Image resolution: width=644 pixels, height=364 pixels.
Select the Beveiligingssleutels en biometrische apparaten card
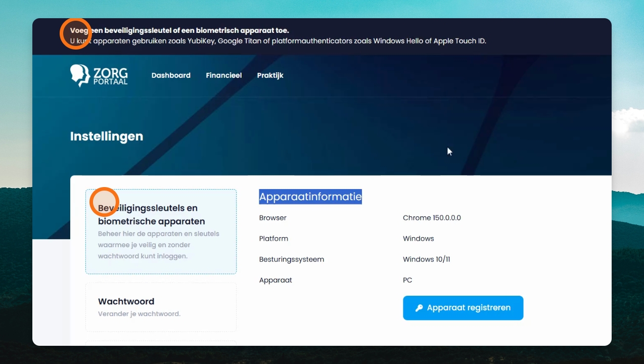click(x=161, y=232)
